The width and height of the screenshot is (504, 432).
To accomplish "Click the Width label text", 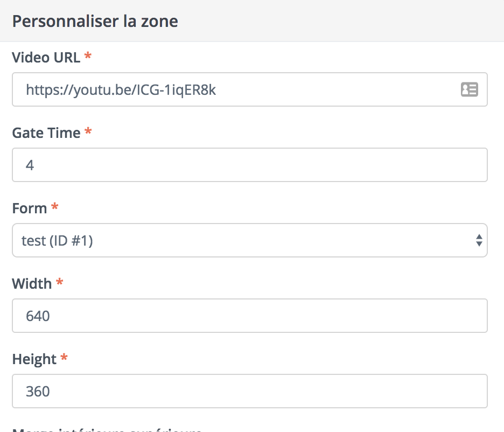I will [x=31, y=283].
